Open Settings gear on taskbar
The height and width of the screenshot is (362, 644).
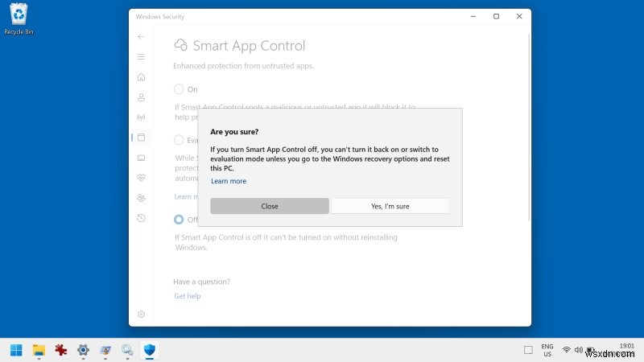tap(83, 350)
